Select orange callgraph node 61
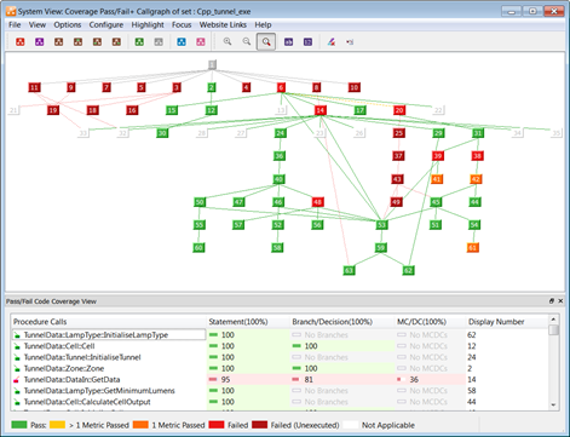The image size is (570, 437). click(x=473, y=248)
